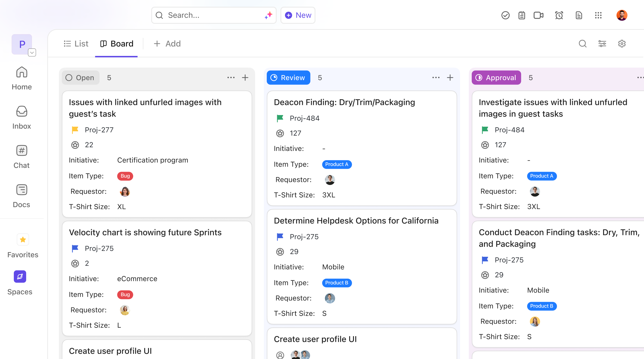Screen dimensions: 644x359
Task: Click sprint points 22 on Proj-277 card
Action: (89, 145)
